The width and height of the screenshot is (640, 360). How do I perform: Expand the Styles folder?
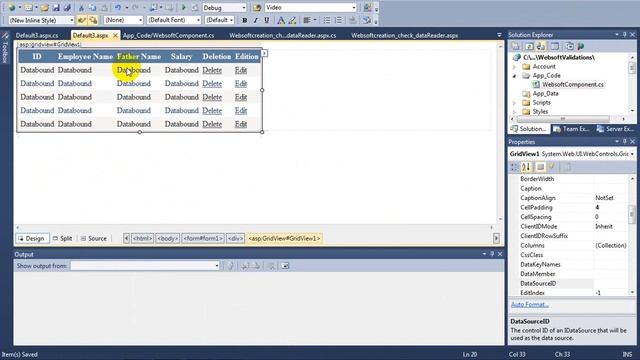[x=514, y=111]
